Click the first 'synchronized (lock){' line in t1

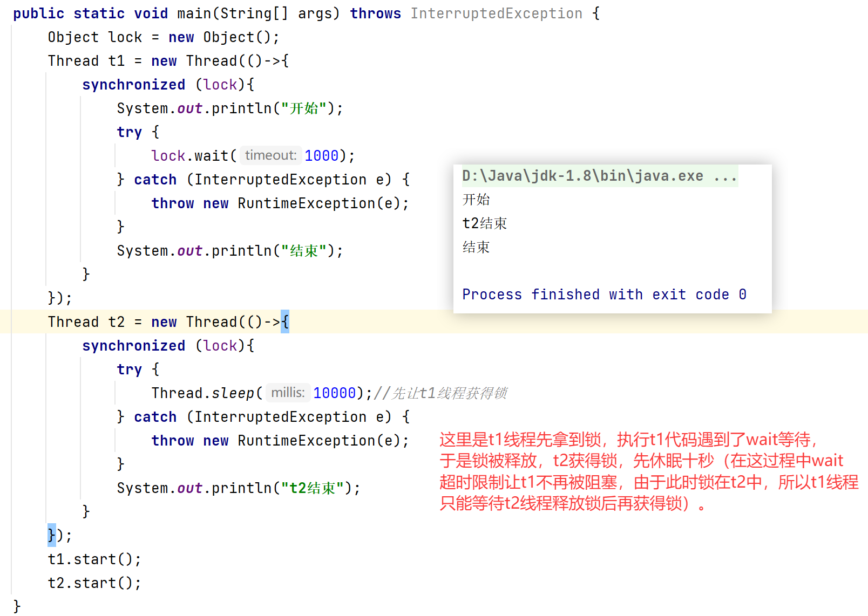(168, 85)
